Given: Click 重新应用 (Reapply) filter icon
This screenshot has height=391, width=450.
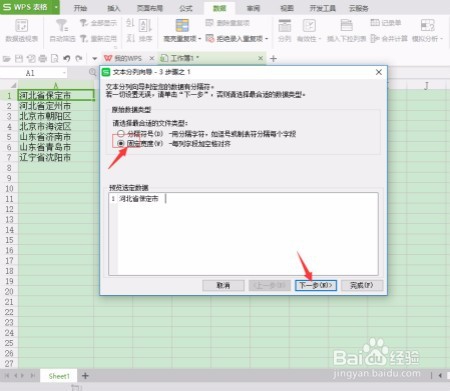Looking at the screenshot, I should (x=84, y=38).
